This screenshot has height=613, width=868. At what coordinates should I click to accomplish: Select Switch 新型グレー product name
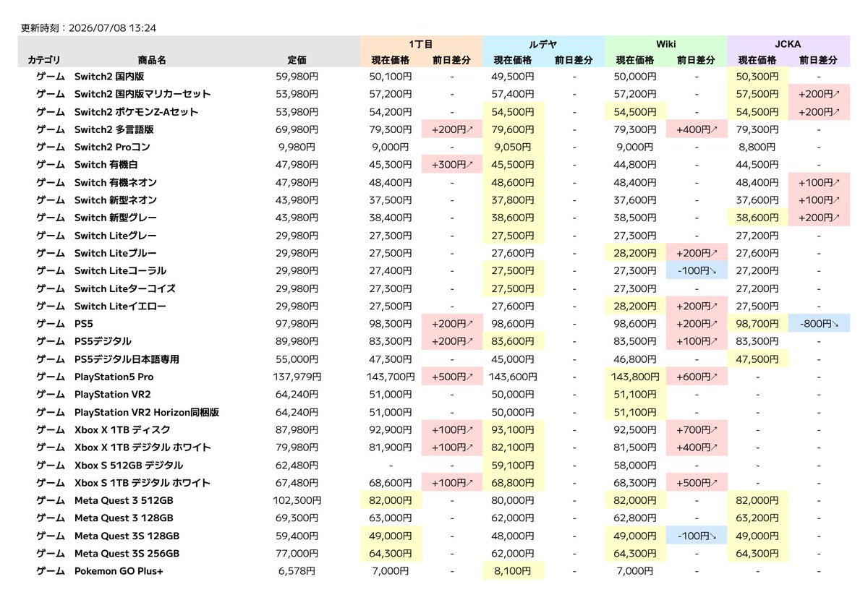coord(115,218)
